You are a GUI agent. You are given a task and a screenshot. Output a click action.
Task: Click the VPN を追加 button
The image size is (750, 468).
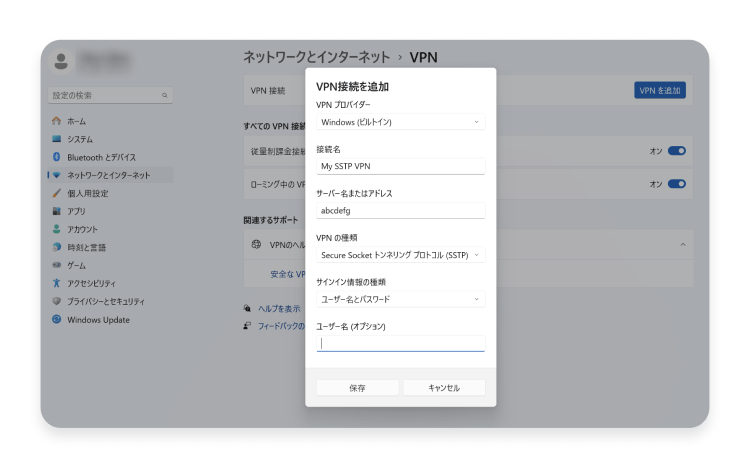[660, 90]
